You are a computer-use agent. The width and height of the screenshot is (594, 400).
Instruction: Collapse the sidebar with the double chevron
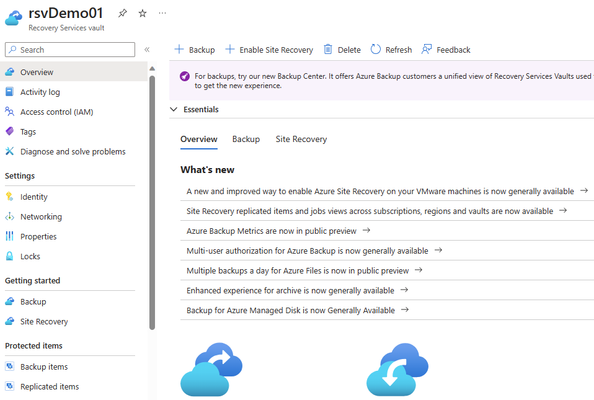click(147, 50)
